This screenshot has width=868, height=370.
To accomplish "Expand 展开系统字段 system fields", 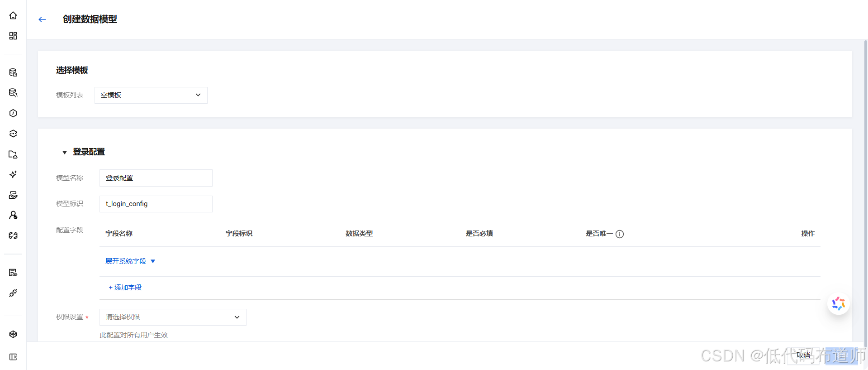I will (x=130, y=261).
